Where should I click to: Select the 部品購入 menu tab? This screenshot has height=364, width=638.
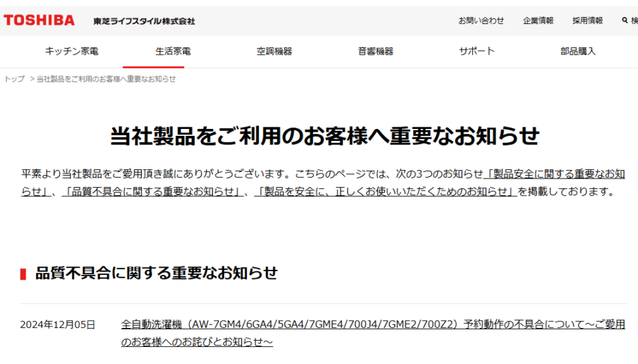click(x=578, y=51)
